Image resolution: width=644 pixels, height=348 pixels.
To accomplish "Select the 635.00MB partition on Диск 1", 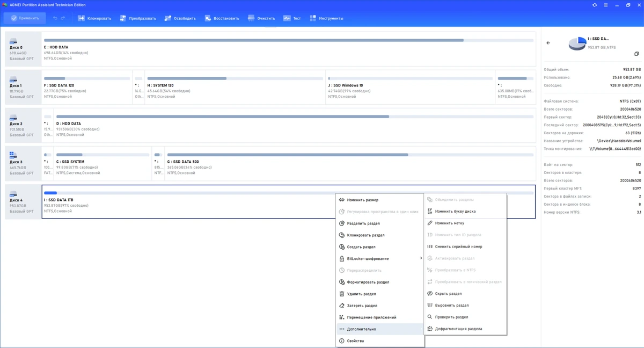I will (x=516, y=87).
